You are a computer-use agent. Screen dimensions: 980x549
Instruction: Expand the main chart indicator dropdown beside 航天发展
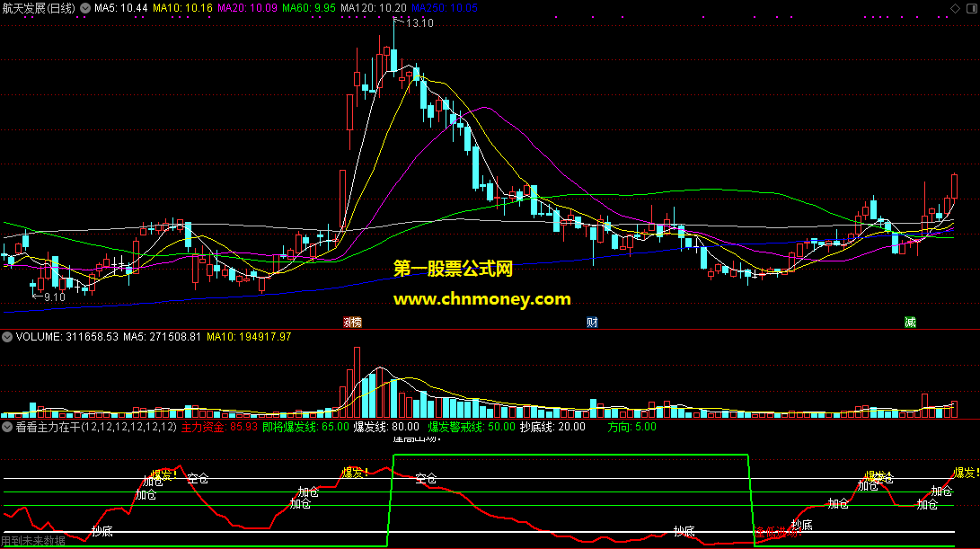tap(85, 8)
